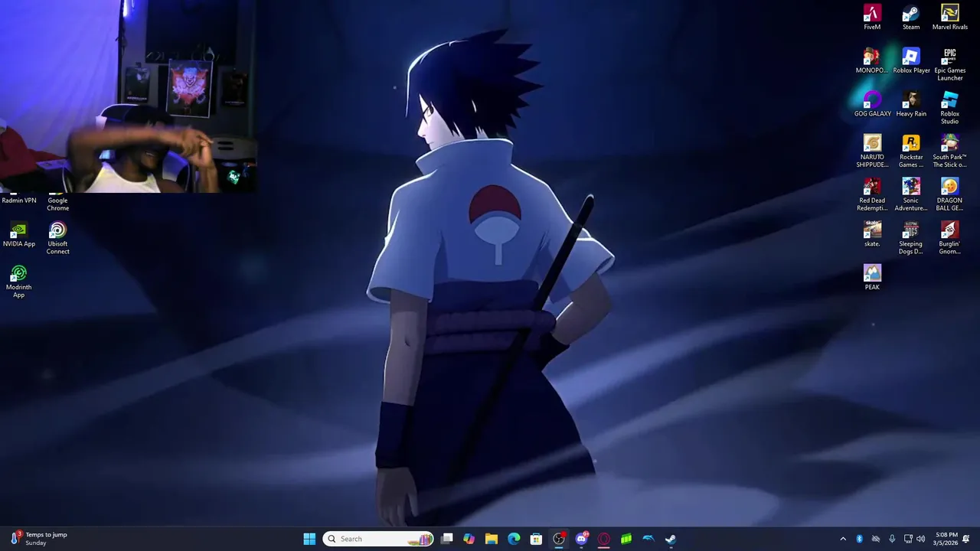Viewport: 980px width, 551px height.
Task: Open Discord from the taskbar
Action: pyautogui.click(x=581, y=539)
